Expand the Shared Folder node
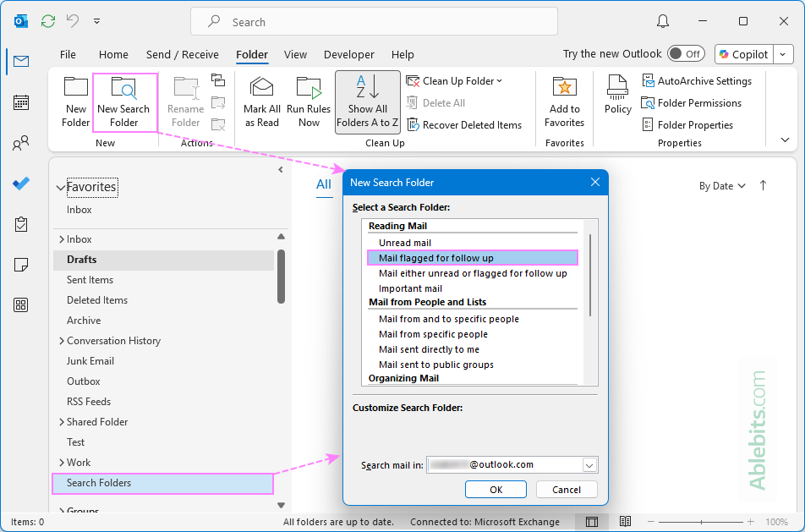This screenshot has width=805, height=532. (61, 422)
